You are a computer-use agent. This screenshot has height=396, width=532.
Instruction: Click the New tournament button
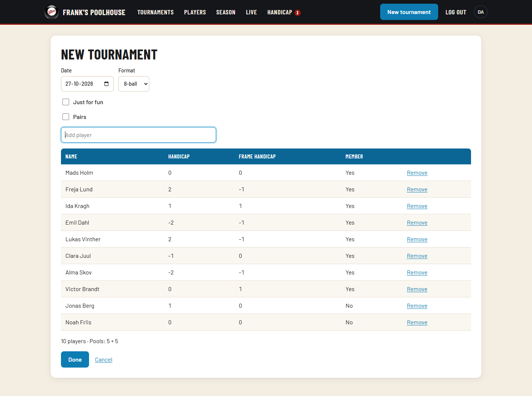pyautogui.click(x=409, y=12)
